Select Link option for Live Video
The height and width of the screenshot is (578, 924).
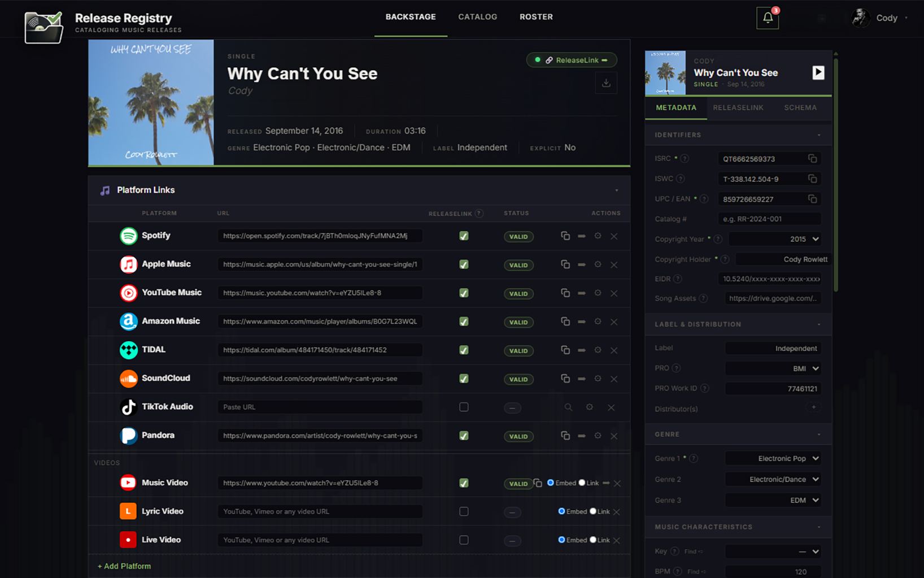click(x=593, y=540)
